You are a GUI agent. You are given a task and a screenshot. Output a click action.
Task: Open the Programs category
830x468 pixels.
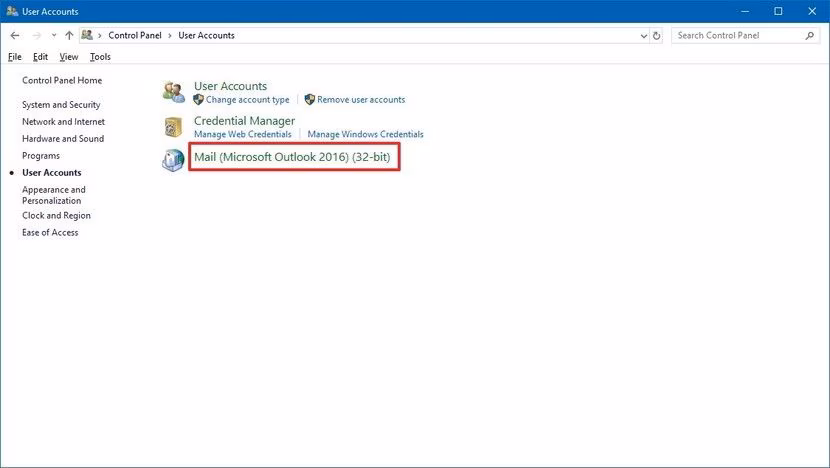pos(41,156)
